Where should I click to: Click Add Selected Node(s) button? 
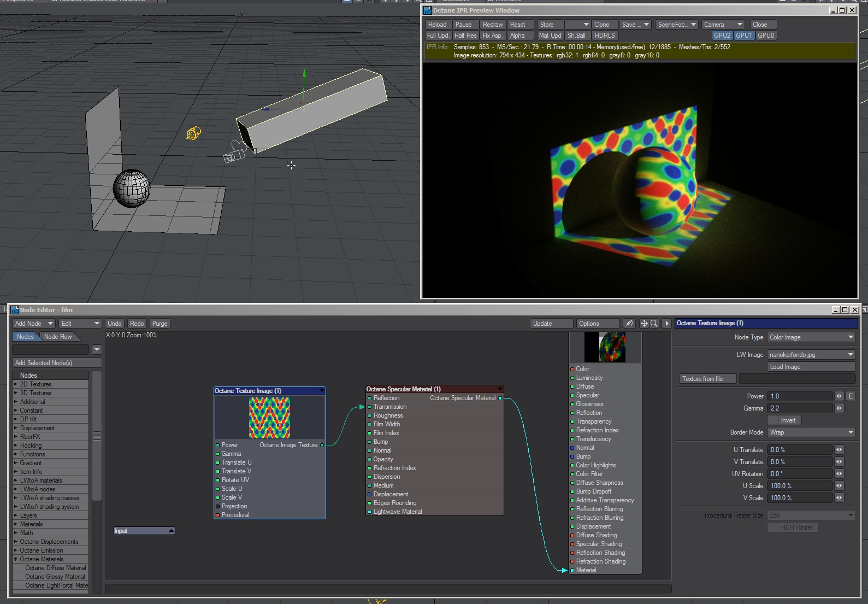pos(57,363)
